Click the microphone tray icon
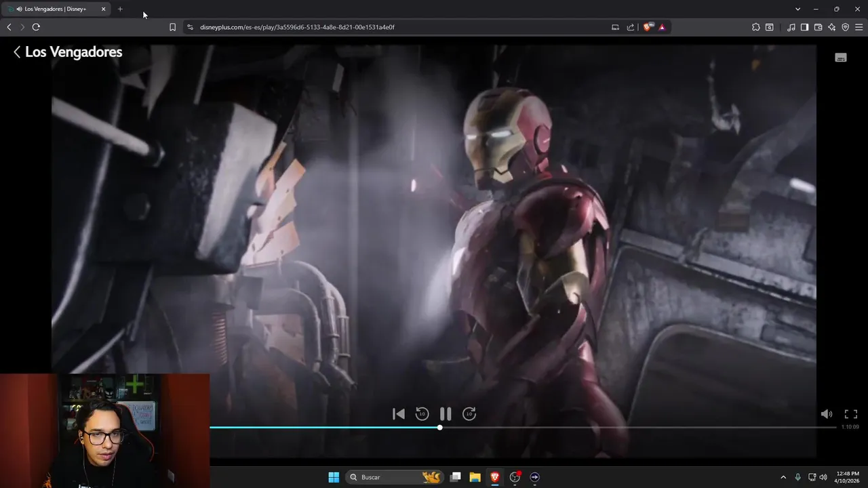 point(798,477)
